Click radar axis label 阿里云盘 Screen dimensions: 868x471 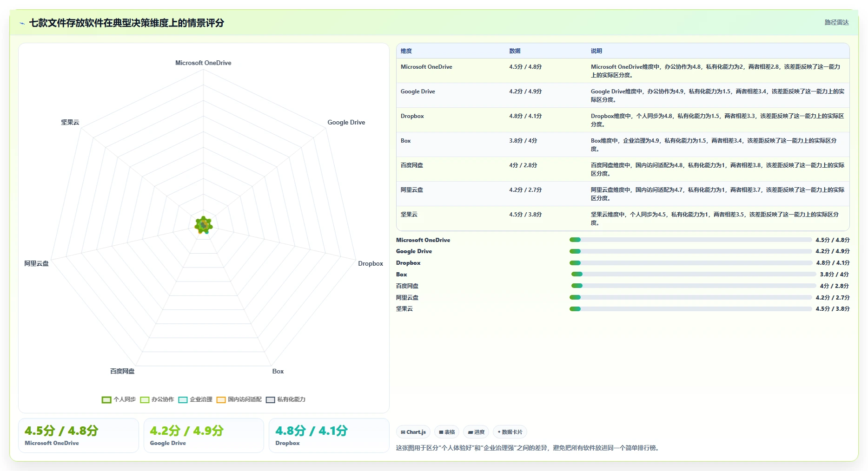pos(36,263)
